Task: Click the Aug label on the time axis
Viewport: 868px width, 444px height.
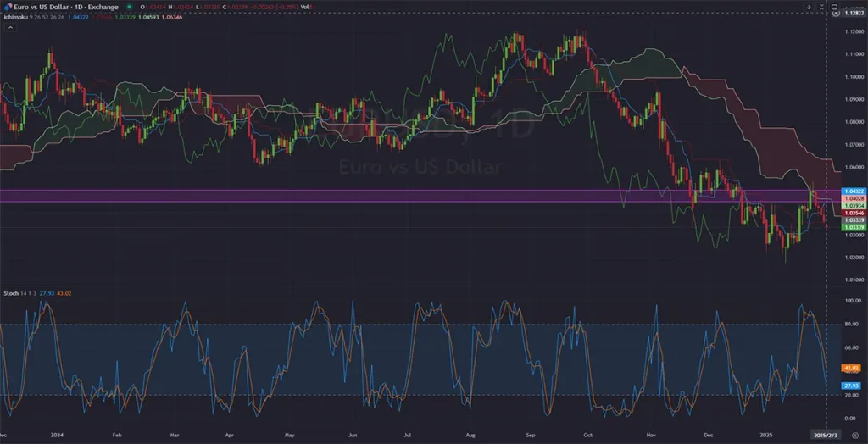Action: [470, 436]
